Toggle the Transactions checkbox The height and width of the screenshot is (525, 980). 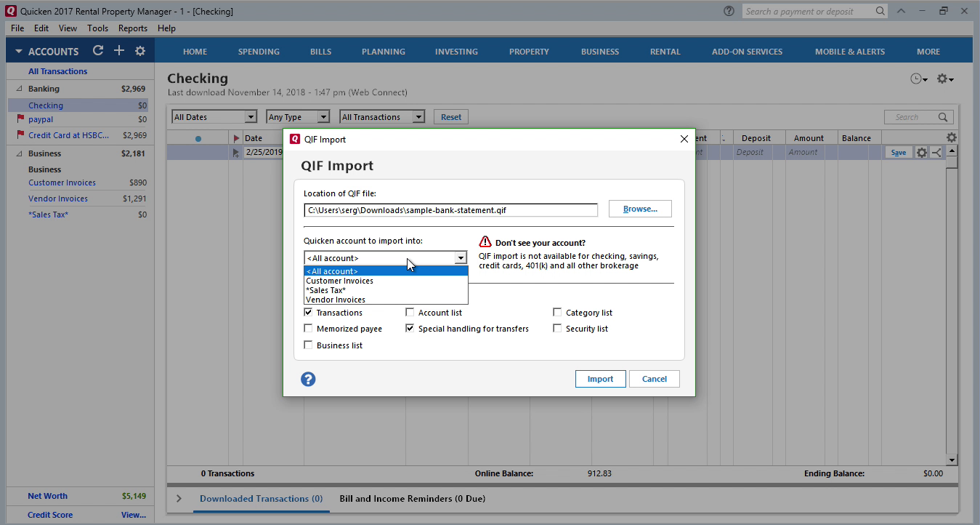308,313
